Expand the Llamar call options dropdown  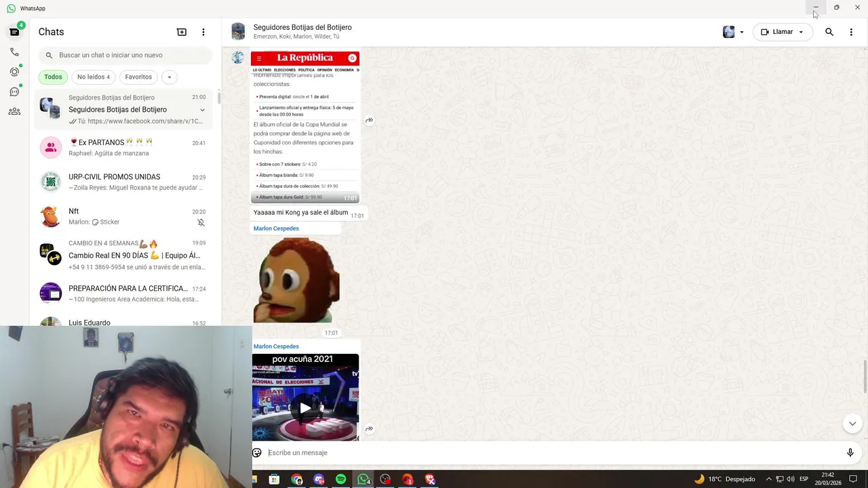tap(801, 32)
